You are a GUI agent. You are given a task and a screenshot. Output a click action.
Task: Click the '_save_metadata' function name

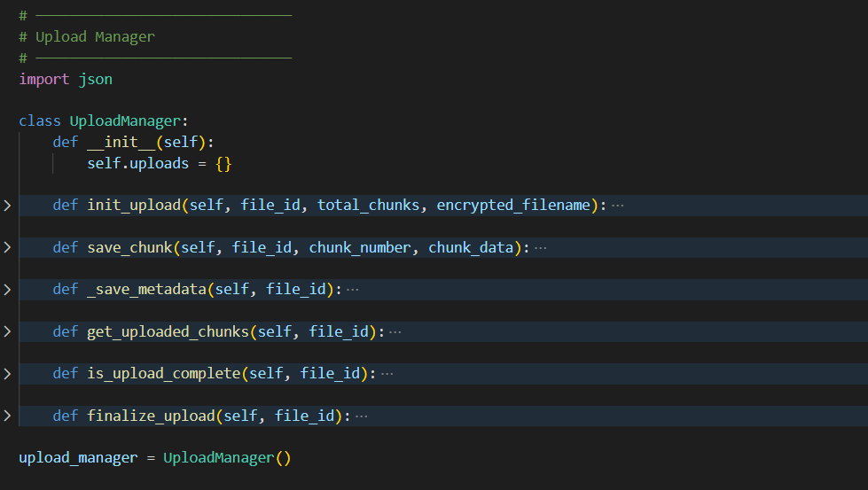pos(146,289)
